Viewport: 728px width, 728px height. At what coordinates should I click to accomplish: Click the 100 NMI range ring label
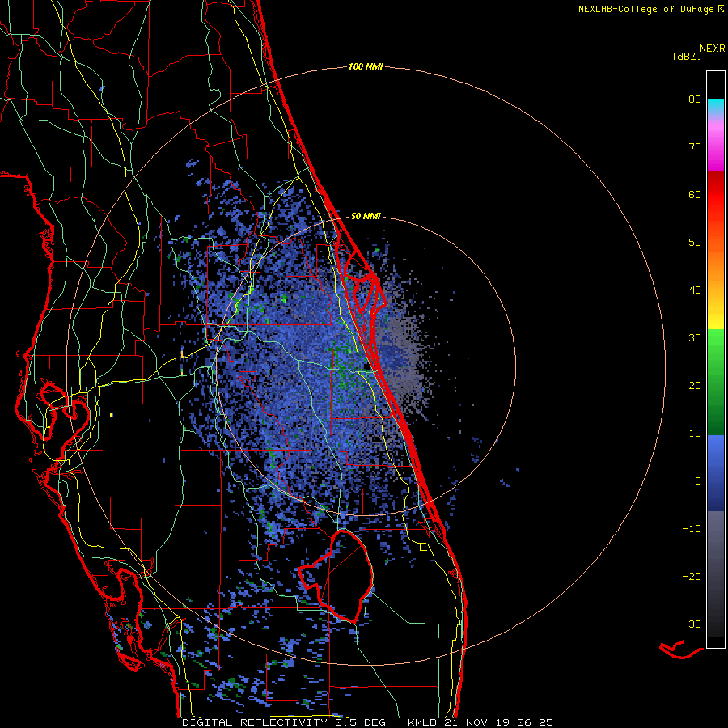click(366, 67)
